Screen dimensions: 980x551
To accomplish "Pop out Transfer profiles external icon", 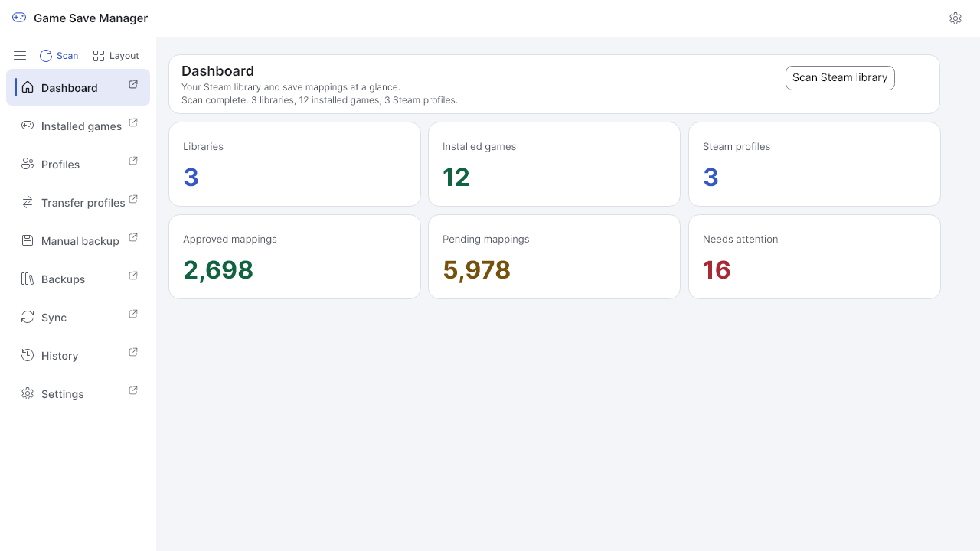I will (133, 199).
